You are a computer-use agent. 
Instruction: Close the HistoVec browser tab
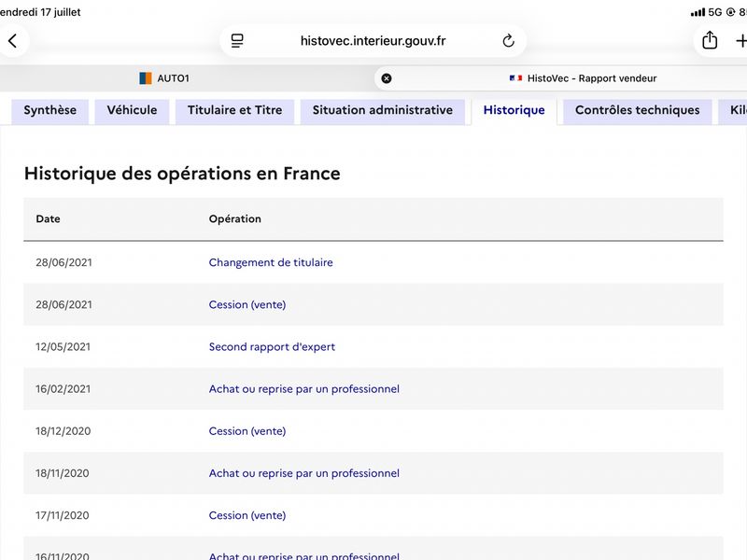[387, 78]
